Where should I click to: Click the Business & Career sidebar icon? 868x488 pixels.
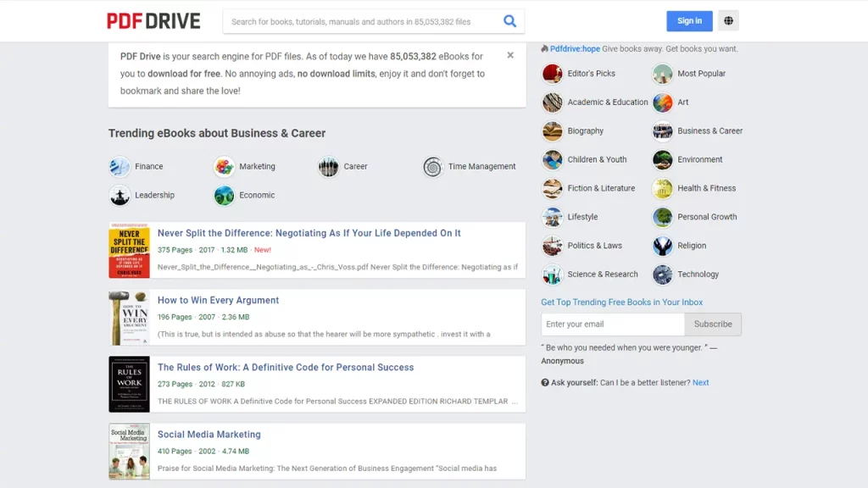pyautogui.click(x=663, y=131)
